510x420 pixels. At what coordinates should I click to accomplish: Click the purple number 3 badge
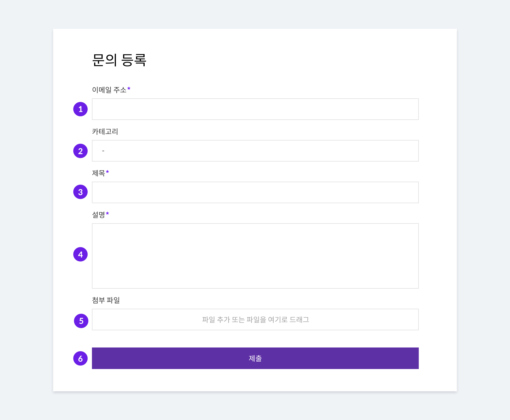(80, 192)
